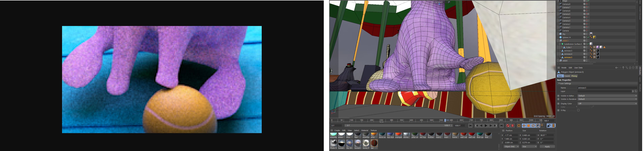Click the layer picker icon beside Layer field

click(636, 91)
